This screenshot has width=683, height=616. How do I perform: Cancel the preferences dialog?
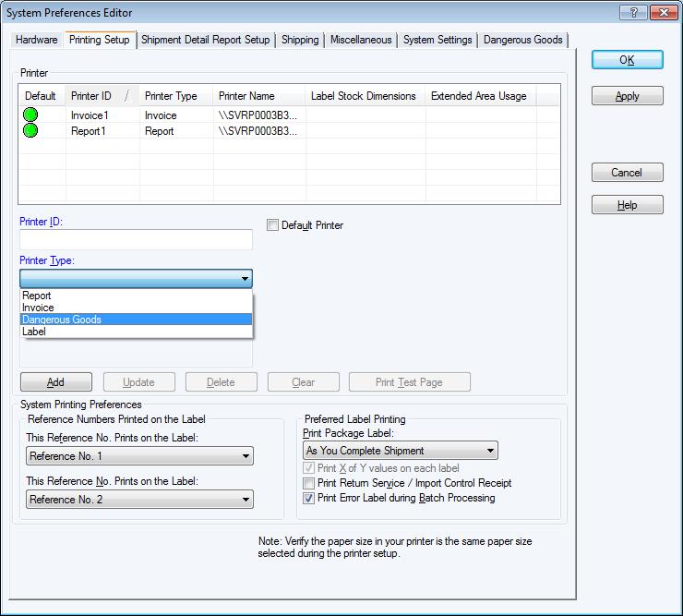pos(628,172)
